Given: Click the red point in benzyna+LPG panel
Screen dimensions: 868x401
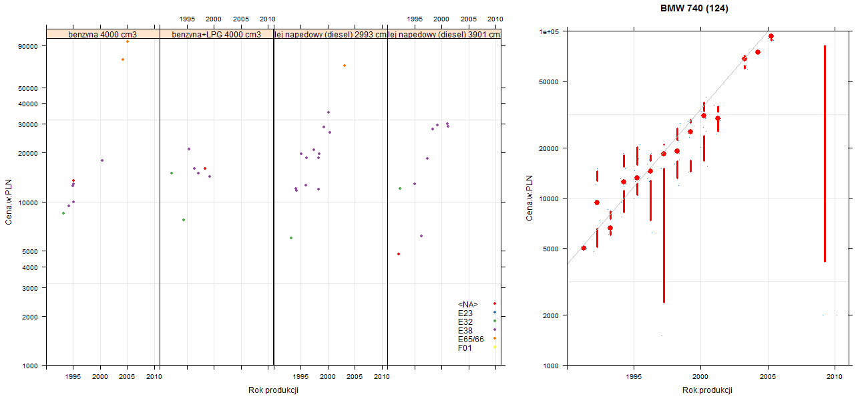Looking at the screenshot, I should click(205, 168).
